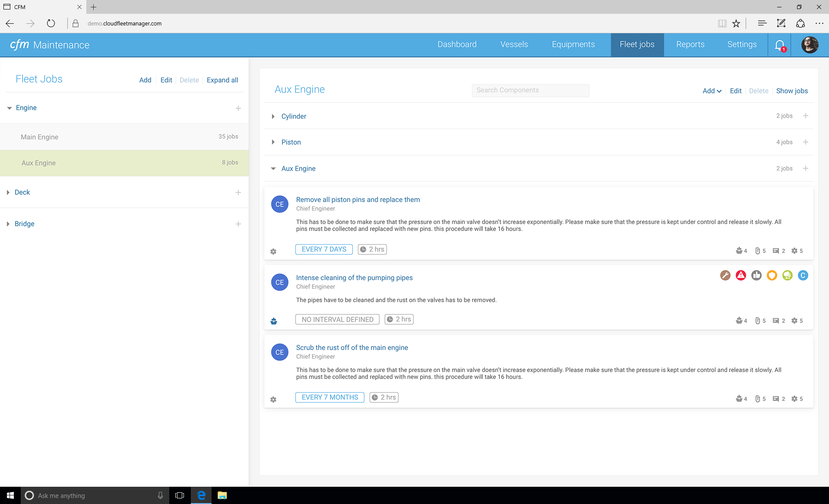Click the brown wrench badge icon
This screenshot has height=504, width=829.
pyautogui.click(x=725, y=275)
